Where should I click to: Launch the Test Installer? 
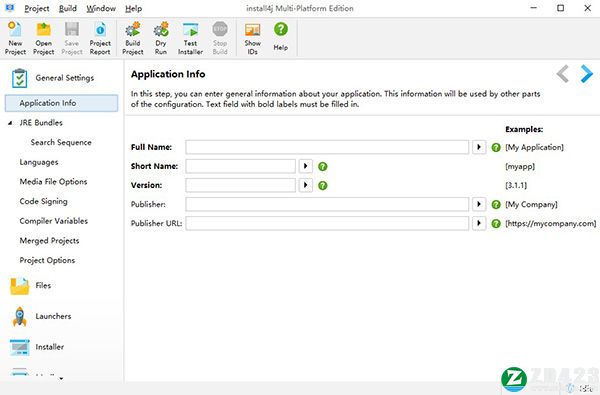190,38
